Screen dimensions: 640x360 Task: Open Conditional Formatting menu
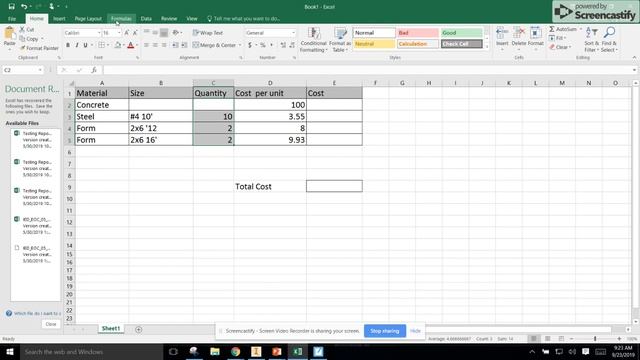click(x=313, y=40)
